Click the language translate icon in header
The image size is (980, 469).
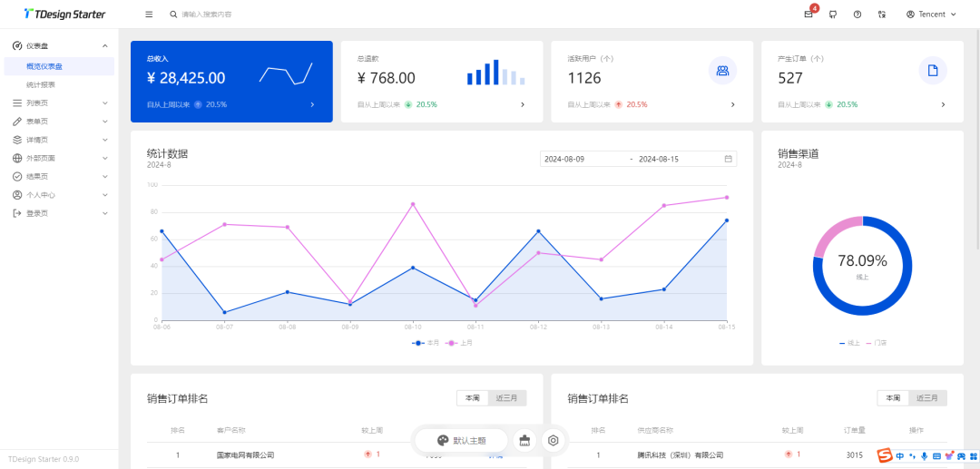pyautogui.click(x=882, y=15)
